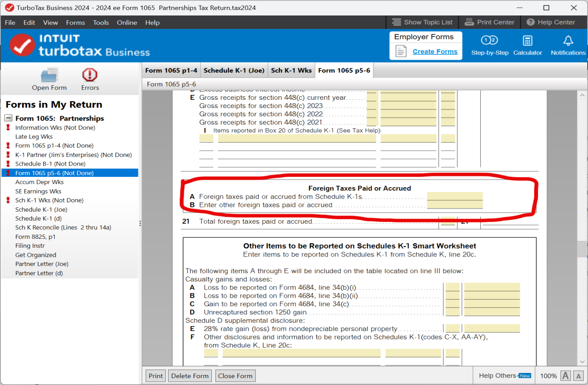Click the form's vertical scrollbar thumb
This screenshot has width=588, height=385.
click(582, 249)
